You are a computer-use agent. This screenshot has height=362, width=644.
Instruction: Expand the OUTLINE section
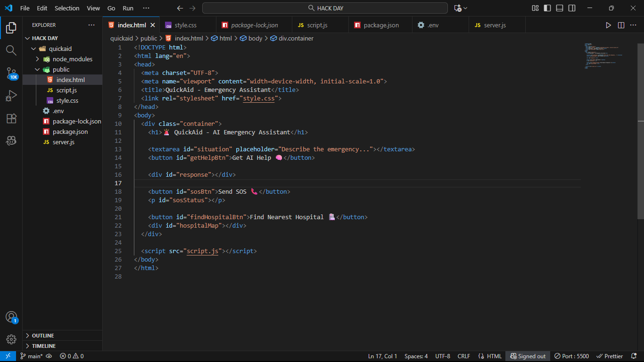[63, 336]
